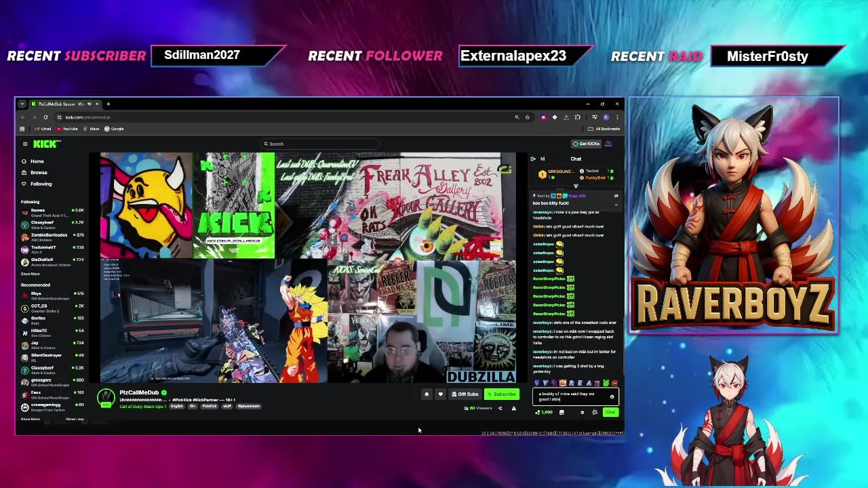Open Chrome's three-dot menu
Viewport: 868px width, 488px height.
click(617, 117)
